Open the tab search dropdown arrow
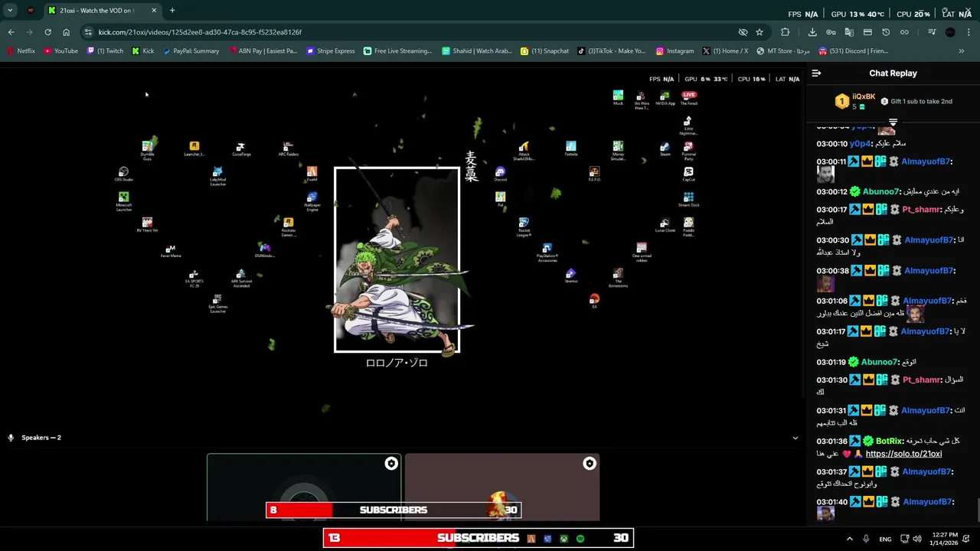This screenshot has width=980, height=551. pyautogui.click(x=10, y=11)
